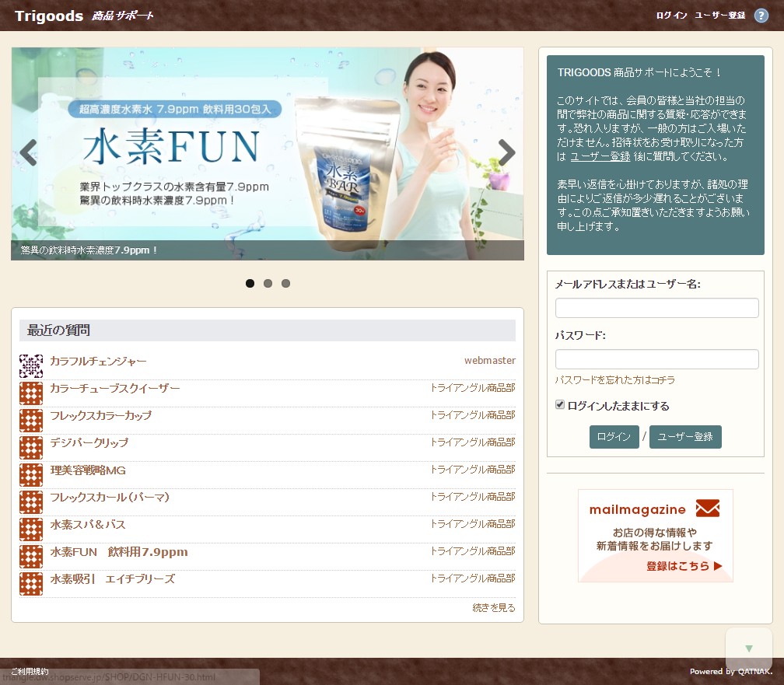Open question カラーチューブスクイーザー
Screen dimensions: 784x685
pyautogui.click(x=115, y=388)
